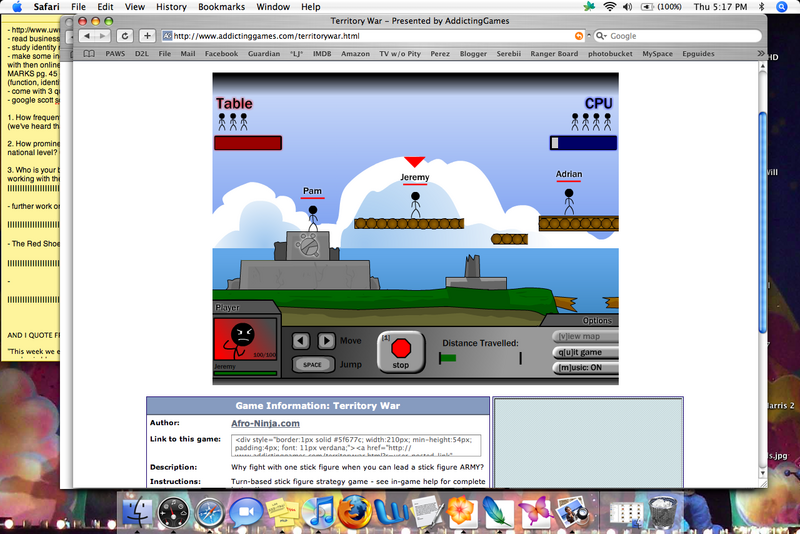Viewport: 800px width, 534px height.
Task: Open the View menu
Action: [x=135, y=7]
